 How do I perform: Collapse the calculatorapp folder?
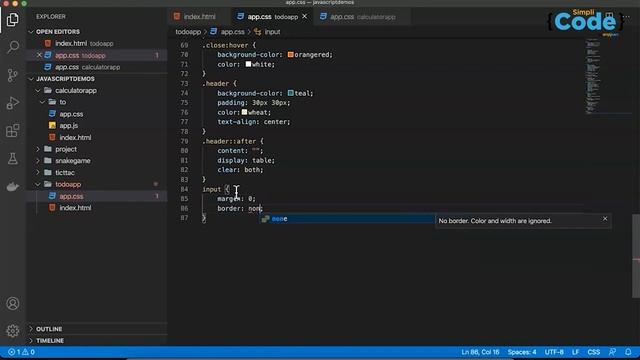[38, 91]
